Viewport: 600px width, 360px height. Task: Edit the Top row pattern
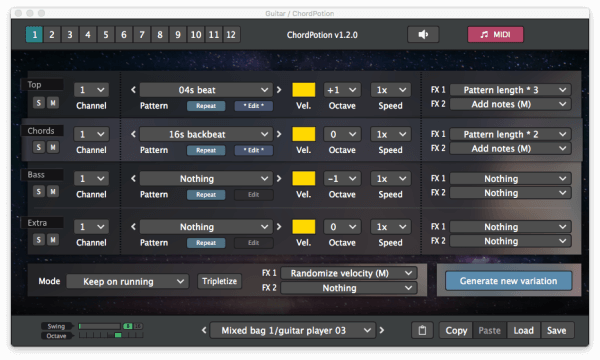coord(254,106)
